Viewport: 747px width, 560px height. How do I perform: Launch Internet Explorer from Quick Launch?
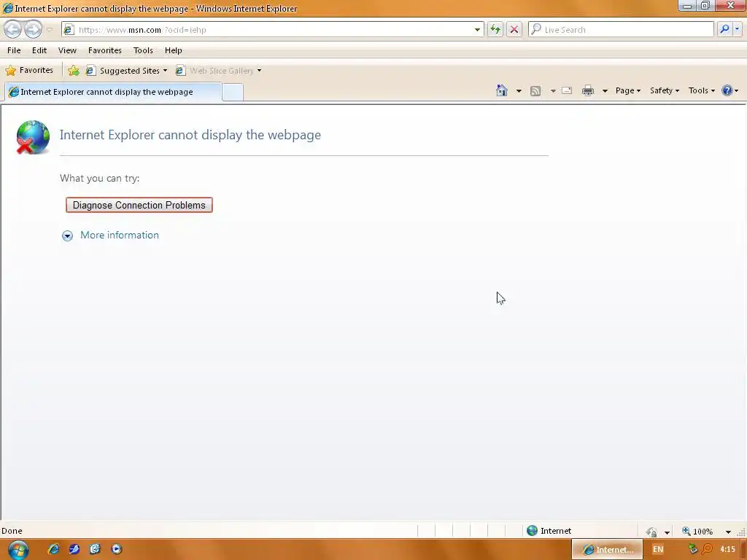[x=53, y=549]
